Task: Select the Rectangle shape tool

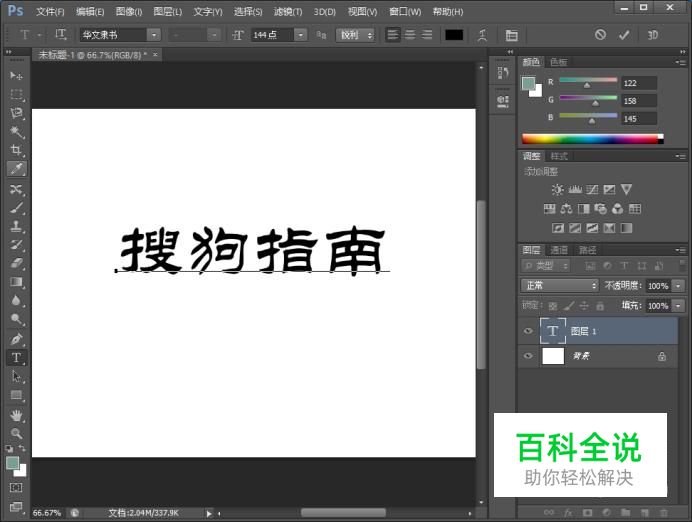Action: pos(16,395)
